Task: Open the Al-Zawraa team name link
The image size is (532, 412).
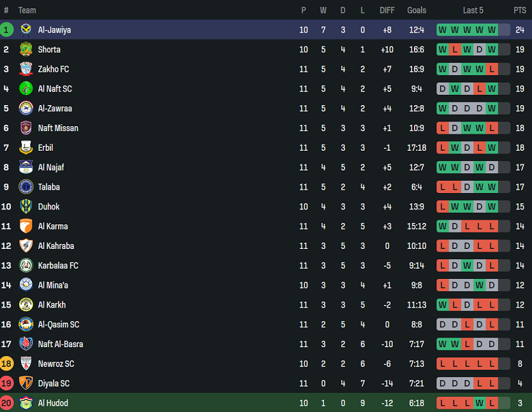Action: (x=55, y=108)
